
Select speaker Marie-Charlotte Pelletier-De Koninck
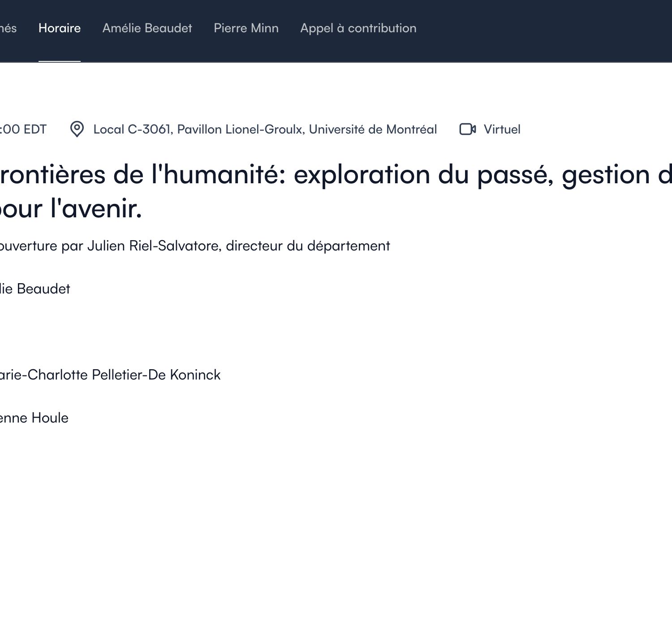coord(110,375)
